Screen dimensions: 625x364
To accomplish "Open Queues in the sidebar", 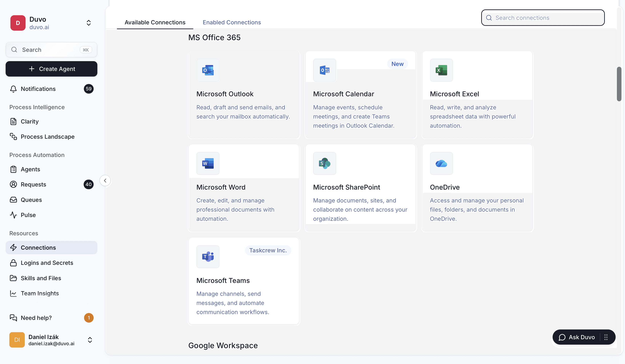I will coord(51,200).
